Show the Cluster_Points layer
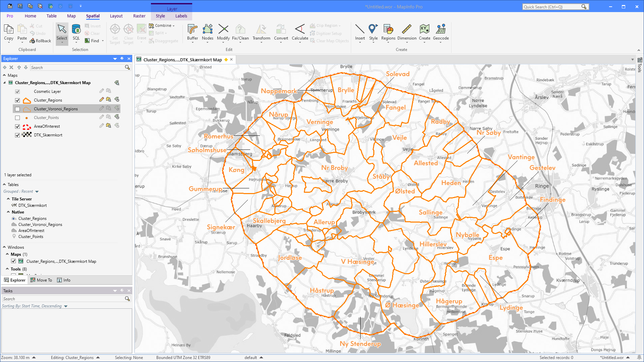 [17, 118]
